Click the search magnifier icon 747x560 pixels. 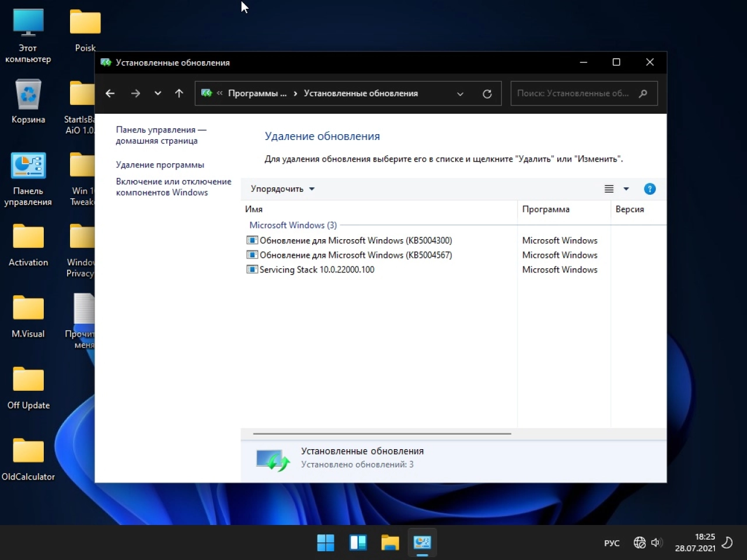point(643,93)
